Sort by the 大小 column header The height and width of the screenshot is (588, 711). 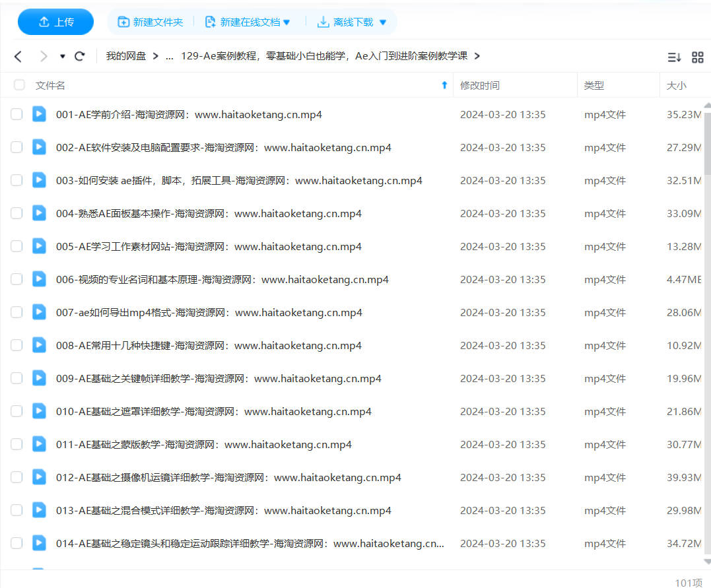pos(676,85)
